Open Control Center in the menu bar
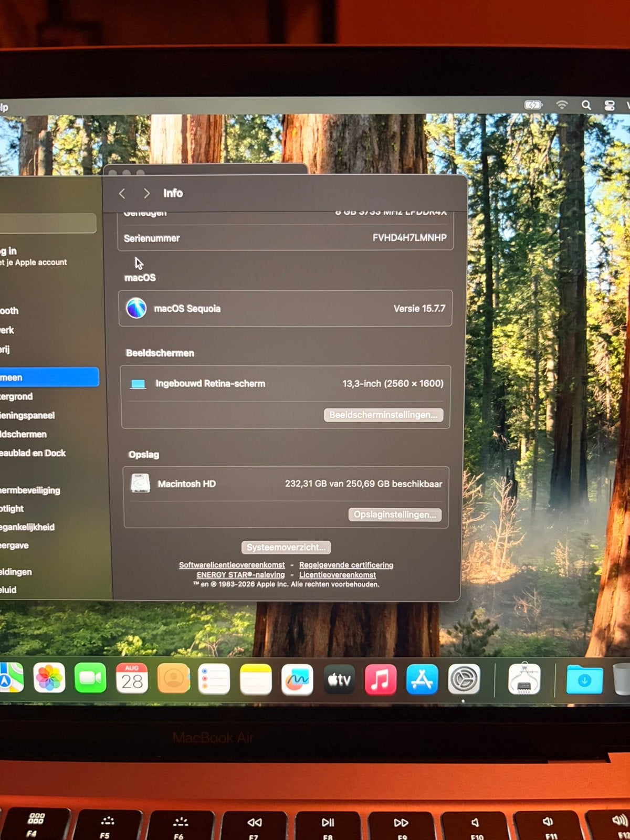630x840 pixels. point(610,106)
